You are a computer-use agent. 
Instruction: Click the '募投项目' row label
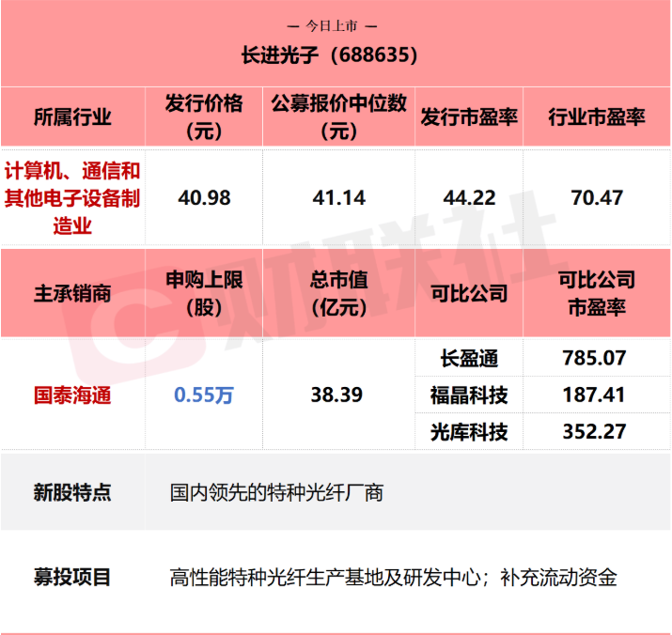tap(72, 577)
